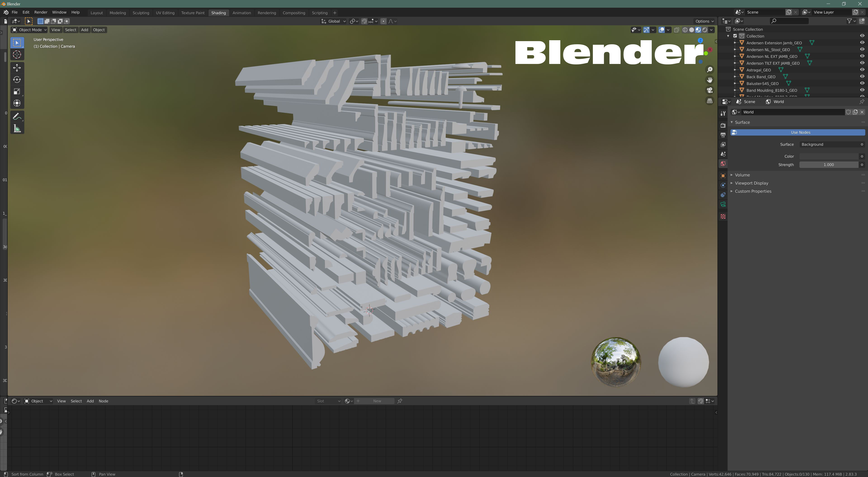Image resolution: width=868 pixels, height=477 pixels.
Task: Open the Scene properties tab
Action: 723,154
